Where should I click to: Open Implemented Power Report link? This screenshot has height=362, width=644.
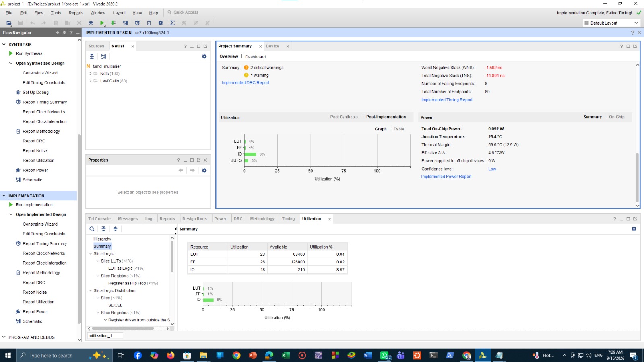tap(446, 177)
